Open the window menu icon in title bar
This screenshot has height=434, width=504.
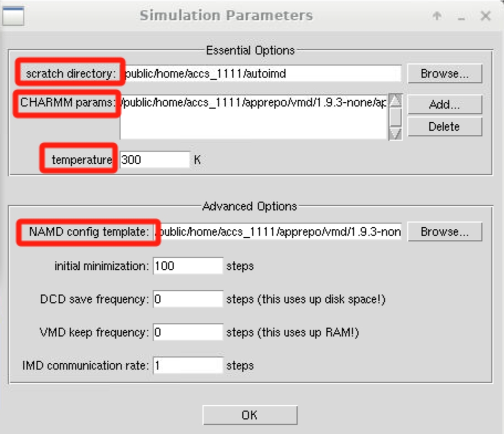coord(14,15)
